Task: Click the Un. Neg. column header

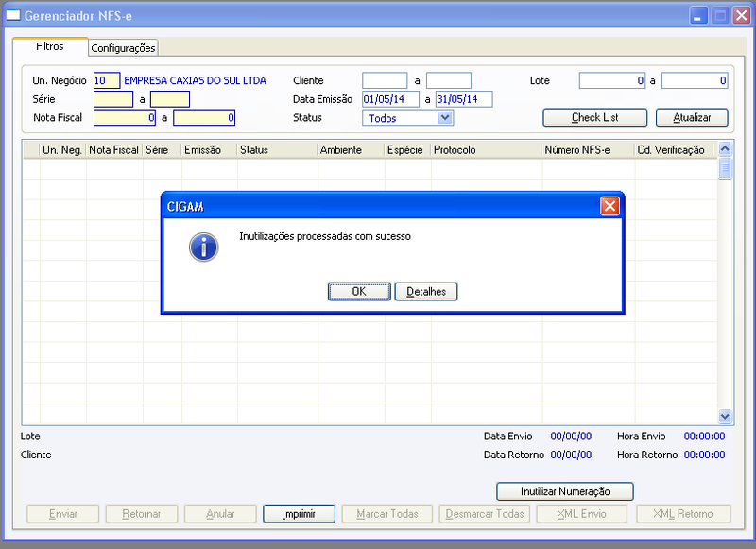Action: [62, 150]
